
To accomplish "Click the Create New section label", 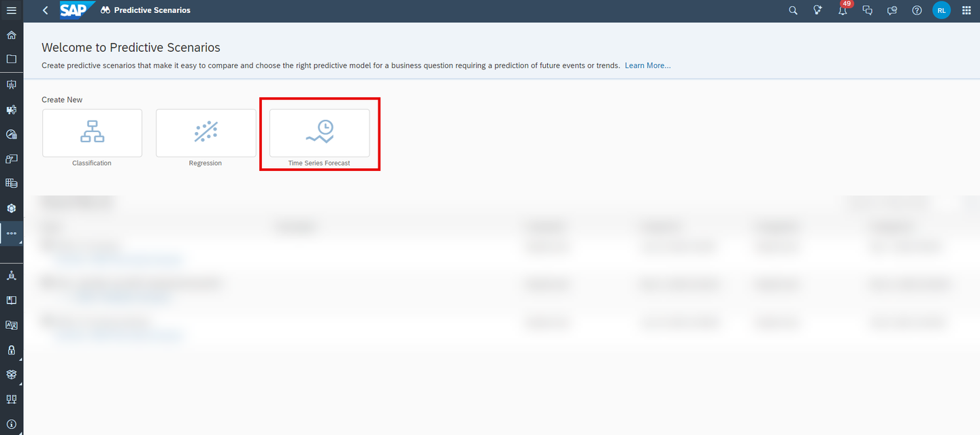I will click(62, 99).
